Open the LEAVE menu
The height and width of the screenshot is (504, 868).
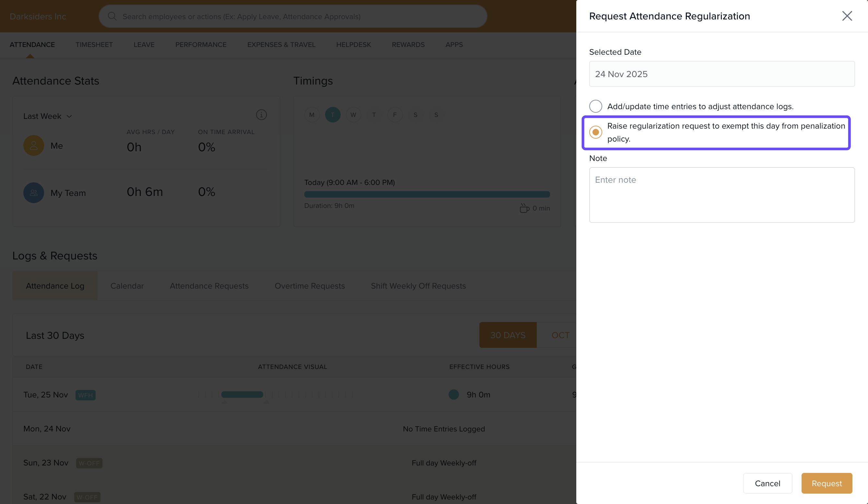click(x=144, y=45)
